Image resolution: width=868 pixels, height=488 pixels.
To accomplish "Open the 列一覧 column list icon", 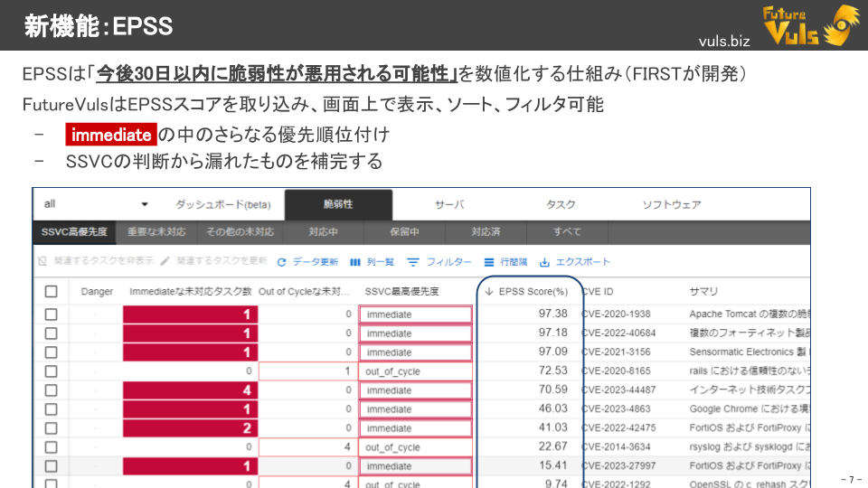I will (355, 262).
